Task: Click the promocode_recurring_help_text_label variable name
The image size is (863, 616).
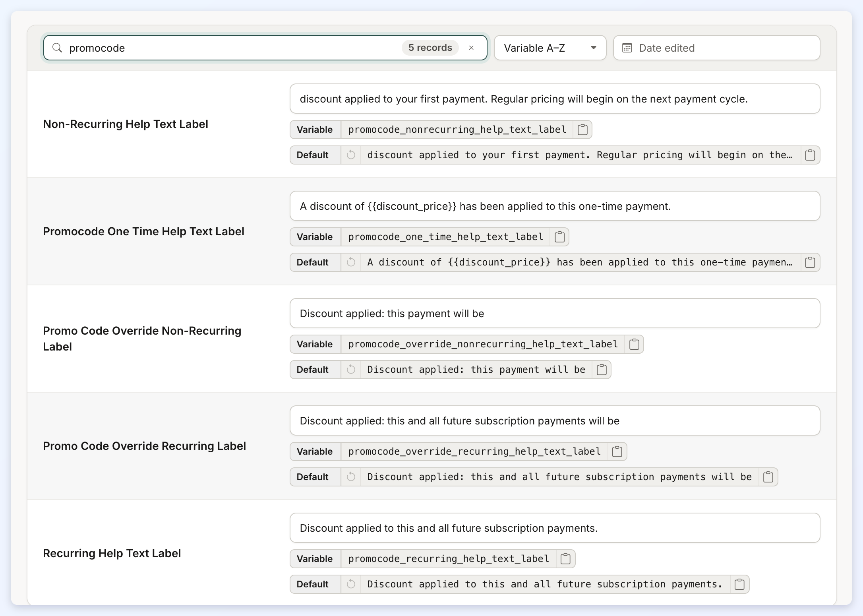Action: (449, 559)
